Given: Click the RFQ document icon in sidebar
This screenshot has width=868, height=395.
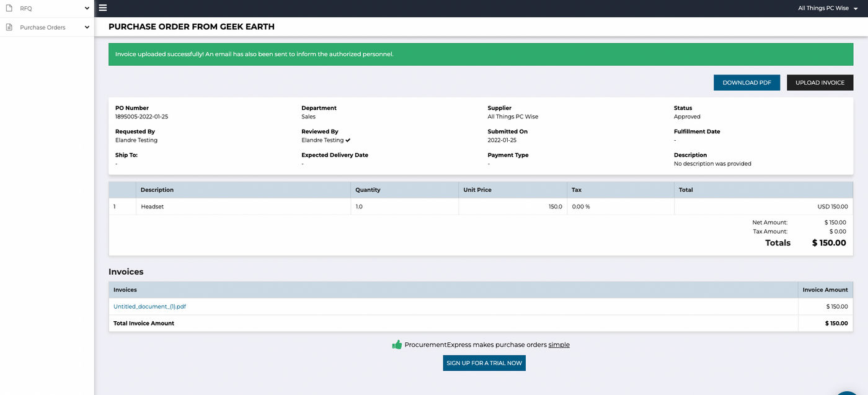Looking at the screenshot, I should [x=9, y=8].
